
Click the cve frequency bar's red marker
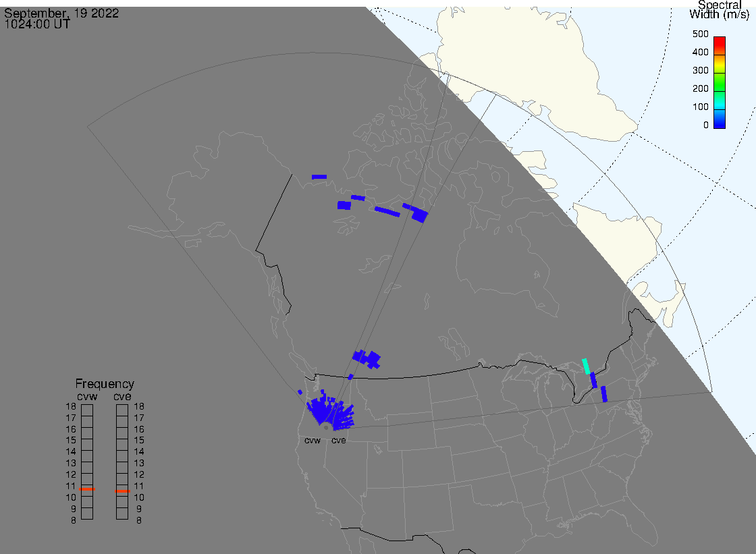click(x=122, y=491)
